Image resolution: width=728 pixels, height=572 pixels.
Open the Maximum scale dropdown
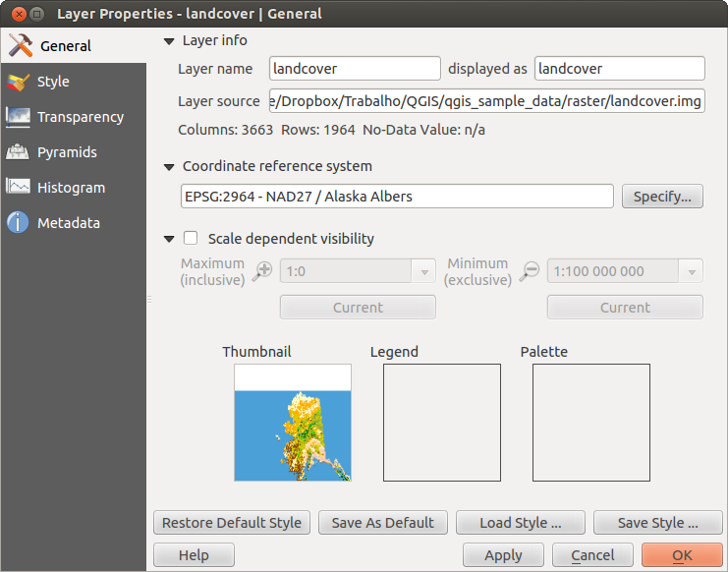424,272
